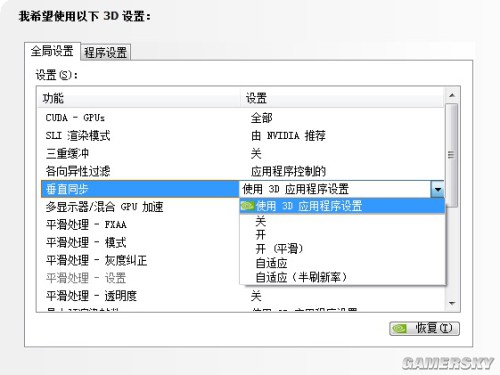Select the 多显示器/混合 GPU 加速 row
Image resolution: width=500 pixels, height=375 pixels.
[140, 207]
